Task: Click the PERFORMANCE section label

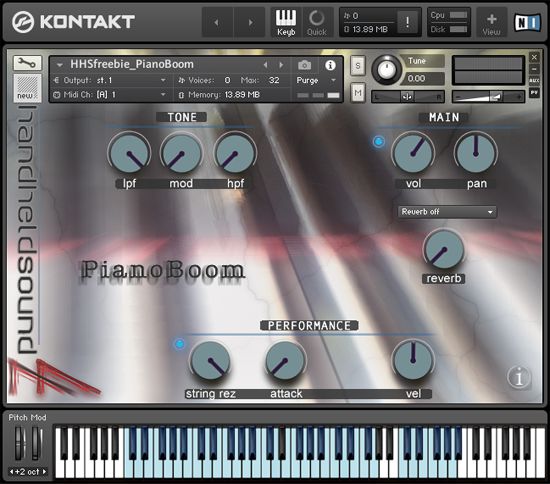Action: coord(309,326)
